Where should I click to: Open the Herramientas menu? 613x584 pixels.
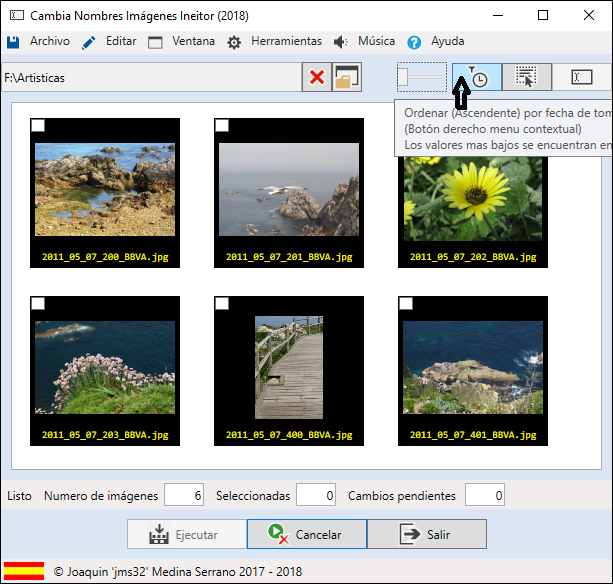coord(286,41)
